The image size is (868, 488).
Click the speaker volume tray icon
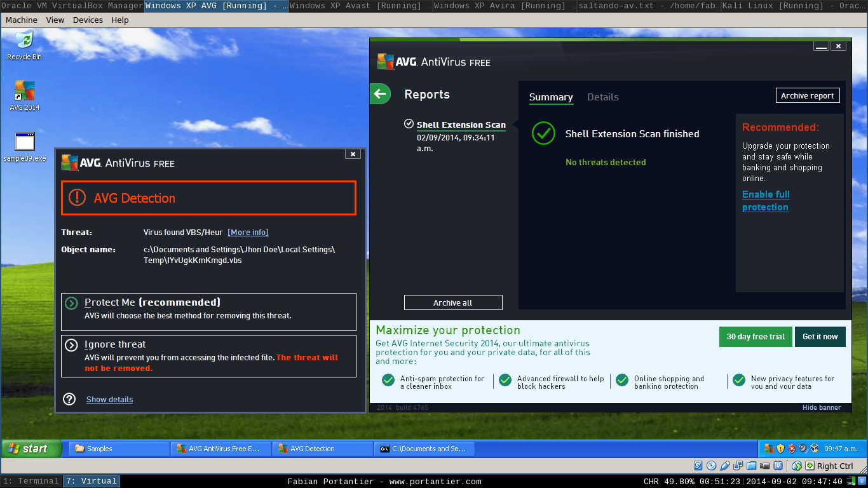pyautogui.click(x=803, y=449)
